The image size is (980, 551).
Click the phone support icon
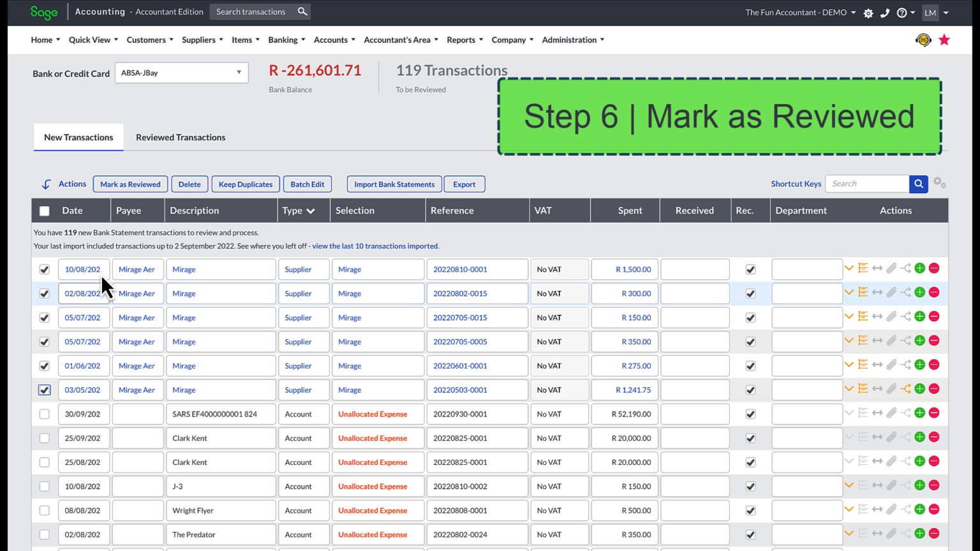(x=885, y=13)
